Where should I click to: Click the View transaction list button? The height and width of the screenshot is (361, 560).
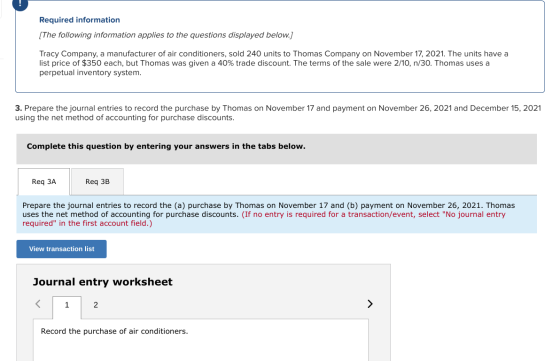tap(61, 249)
